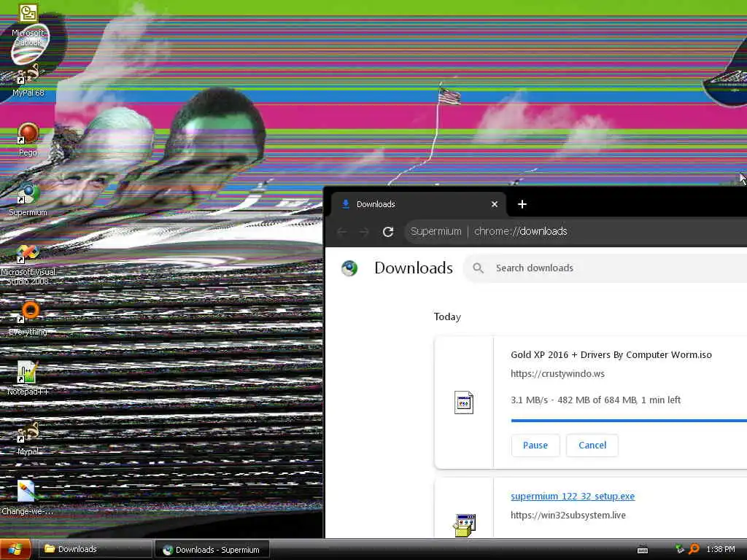Select the Downloads browser tab
The height and width of the screenshot is (560, 747).
(418, 204)
